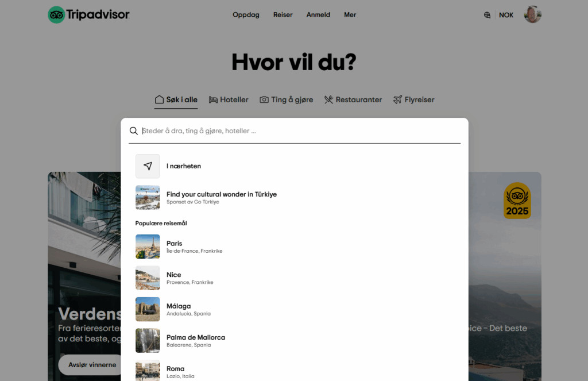Click the Anmeld menu item
This screenshot has width=588, height=381.
coord(318,14)
